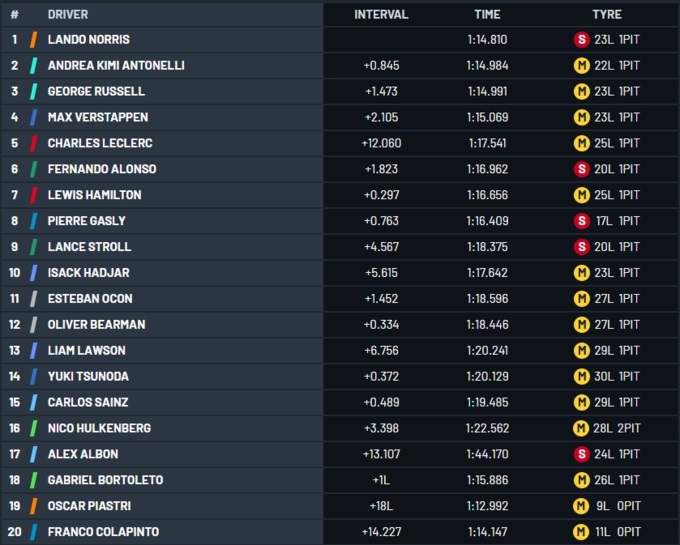680x545 pixels.
Task: Click Charles Leclerc's red team color stripe
Action: 34,143
